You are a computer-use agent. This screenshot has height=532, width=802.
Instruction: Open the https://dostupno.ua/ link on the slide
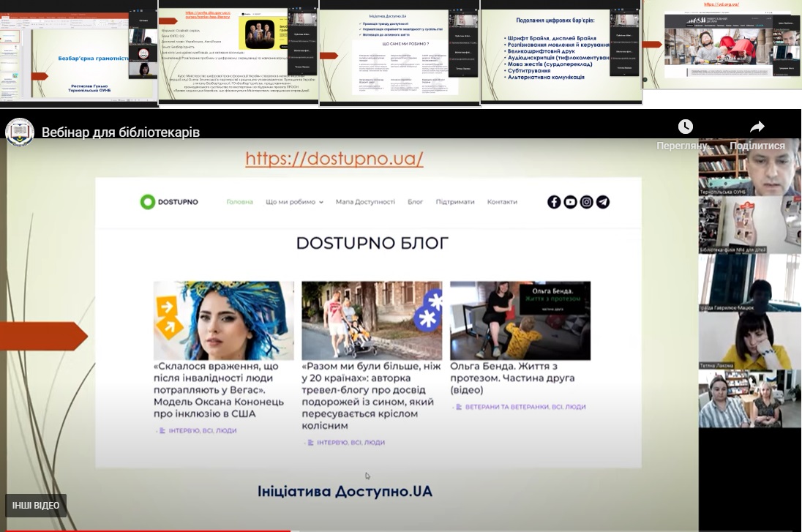point(334,159)
